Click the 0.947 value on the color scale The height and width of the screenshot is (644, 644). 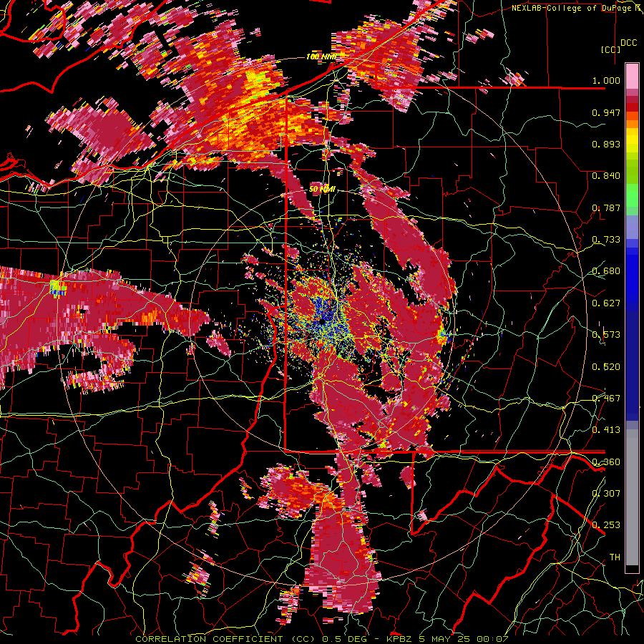[x=606, y=112]
